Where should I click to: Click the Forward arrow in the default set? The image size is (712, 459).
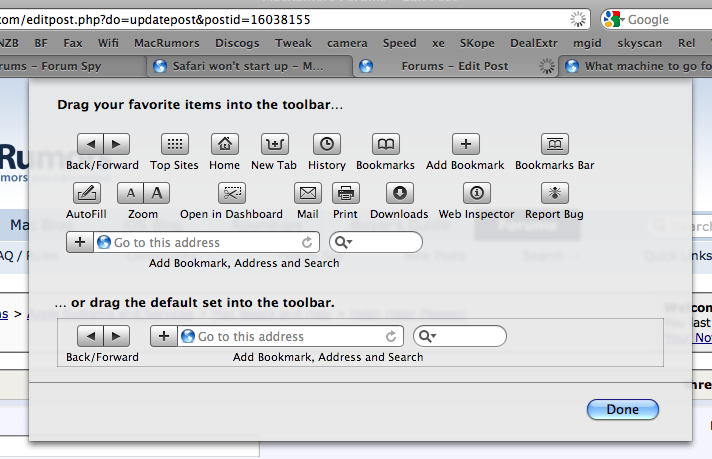[117, 336]
